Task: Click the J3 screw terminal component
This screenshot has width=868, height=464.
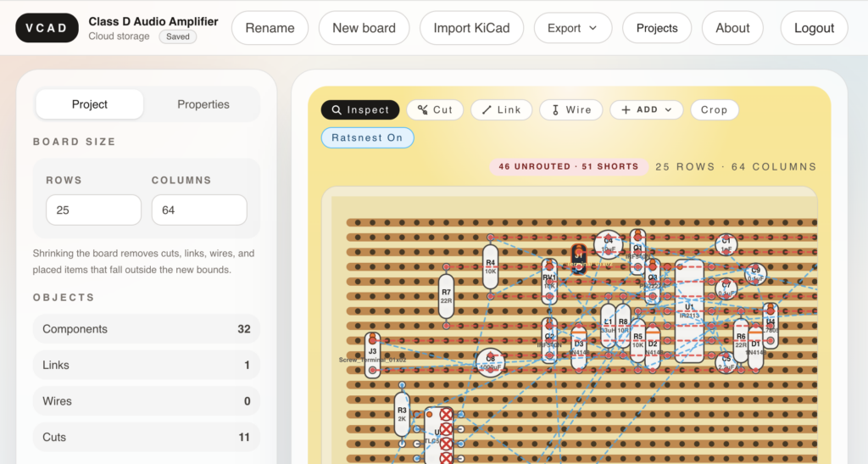Action: click(x=372, y=351)
